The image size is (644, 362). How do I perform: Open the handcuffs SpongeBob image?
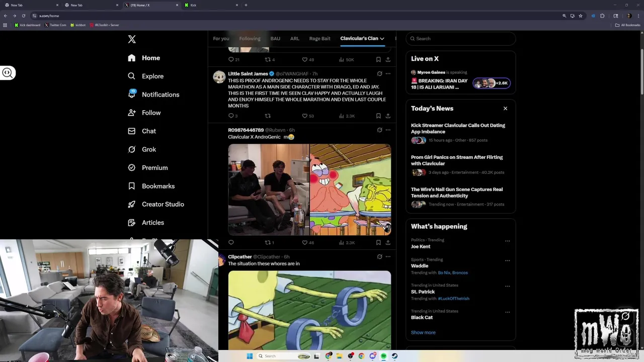tap(309, 310)
